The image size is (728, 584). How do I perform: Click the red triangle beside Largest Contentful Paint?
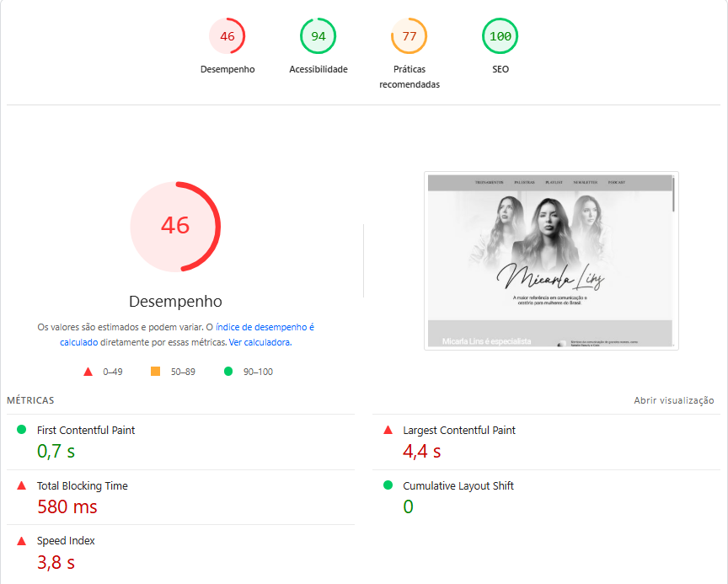388,430
